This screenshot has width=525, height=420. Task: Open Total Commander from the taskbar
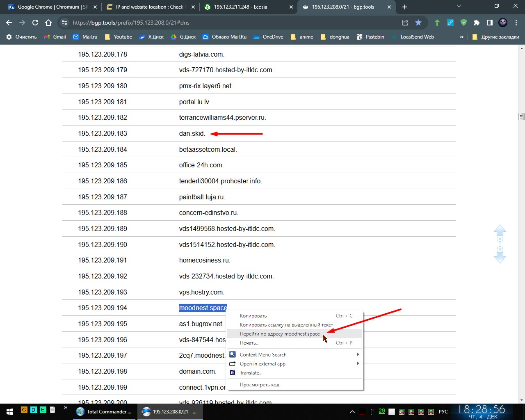(x=105, y=411)
